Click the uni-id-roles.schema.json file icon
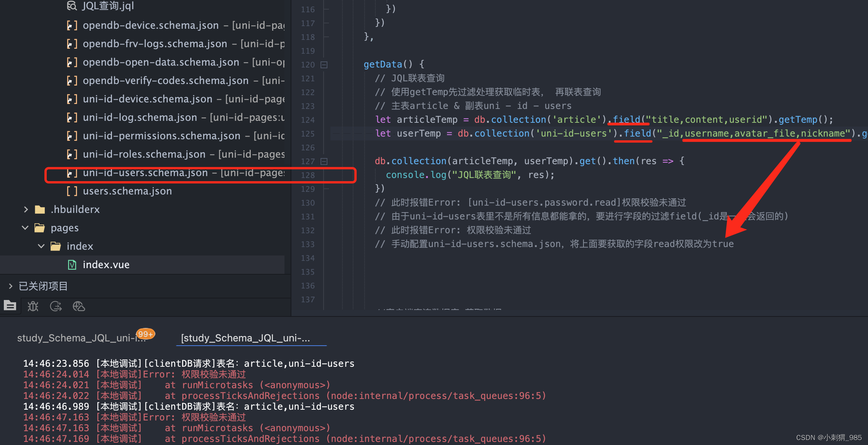This screenshot has width=868, height=445. pyautogui.click(x=72, y=154)
